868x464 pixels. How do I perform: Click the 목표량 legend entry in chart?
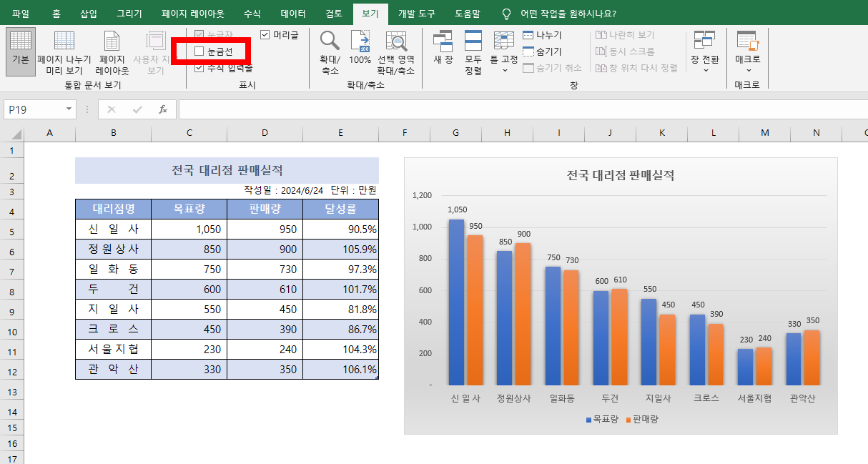coord(602,420)
